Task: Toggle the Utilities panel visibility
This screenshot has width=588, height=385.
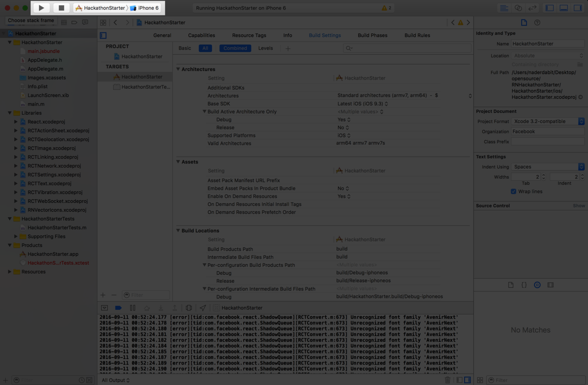Action: pos(578,8)
